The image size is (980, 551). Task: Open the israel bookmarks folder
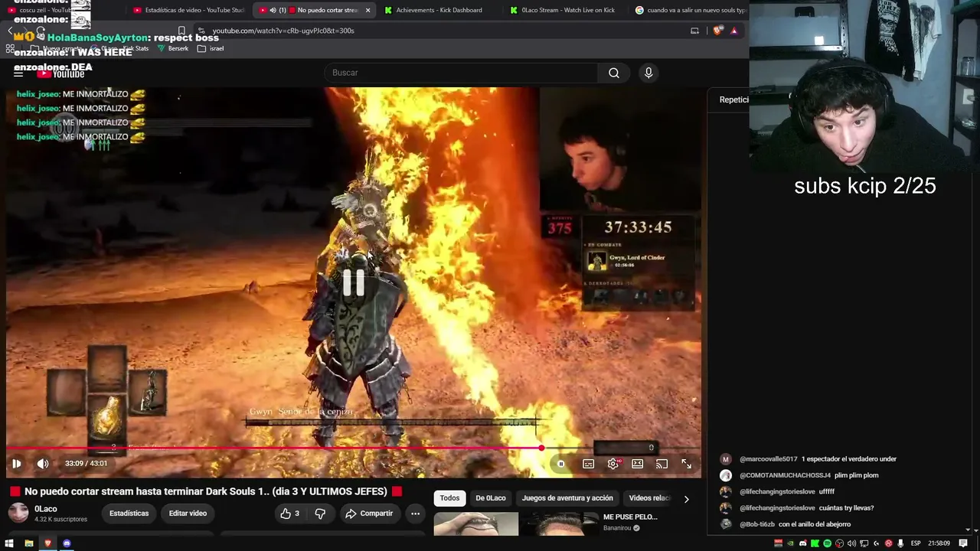[x=211, y=48]
